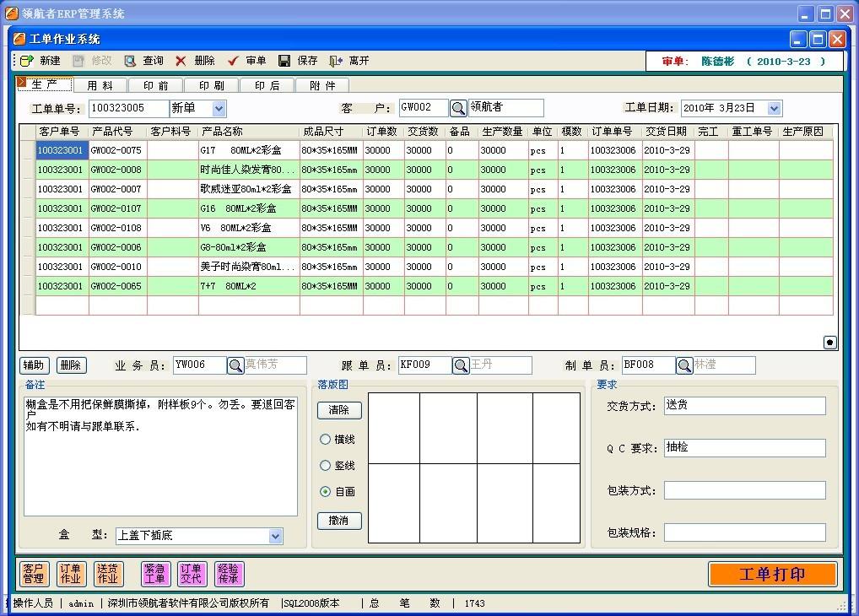
Task: Switch to the 印前 tab
Action: pyautogui.click(x=156, y=85)
